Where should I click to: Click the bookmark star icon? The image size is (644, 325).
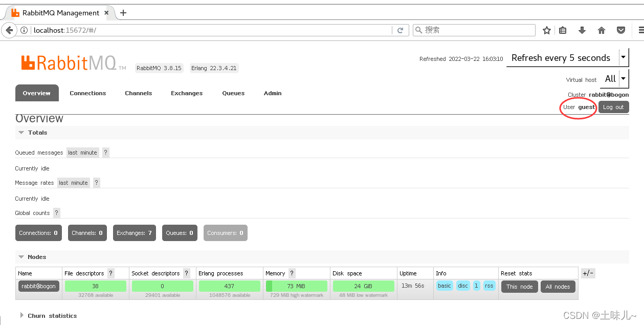pyautogui.click(x=547, y=30)
